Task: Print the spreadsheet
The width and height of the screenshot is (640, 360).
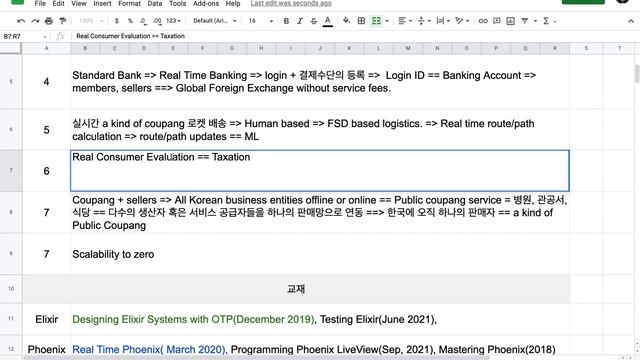Action: pos(49,21)
